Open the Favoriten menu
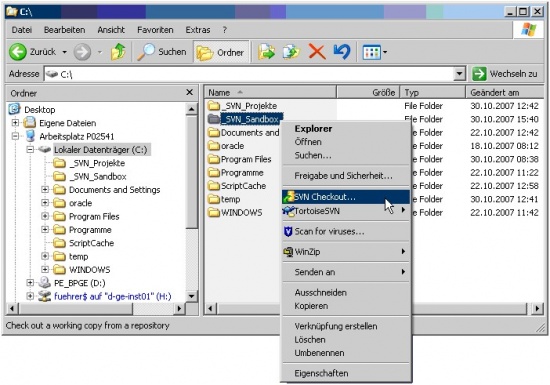The height and width of the screenshot is (385, 550). [155, 30]
